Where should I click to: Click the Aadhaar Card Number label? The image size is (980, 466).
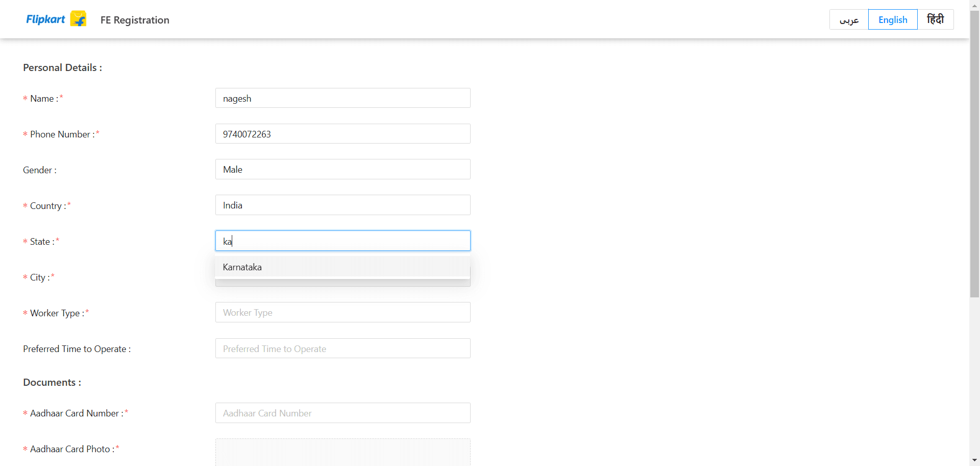coord(76,413)
